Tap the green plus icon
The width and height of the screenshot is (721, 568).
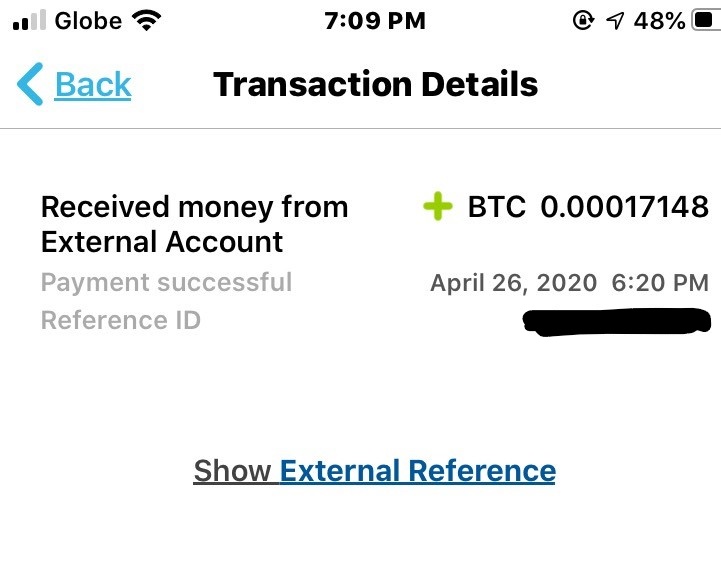click(x=437, y=207)
